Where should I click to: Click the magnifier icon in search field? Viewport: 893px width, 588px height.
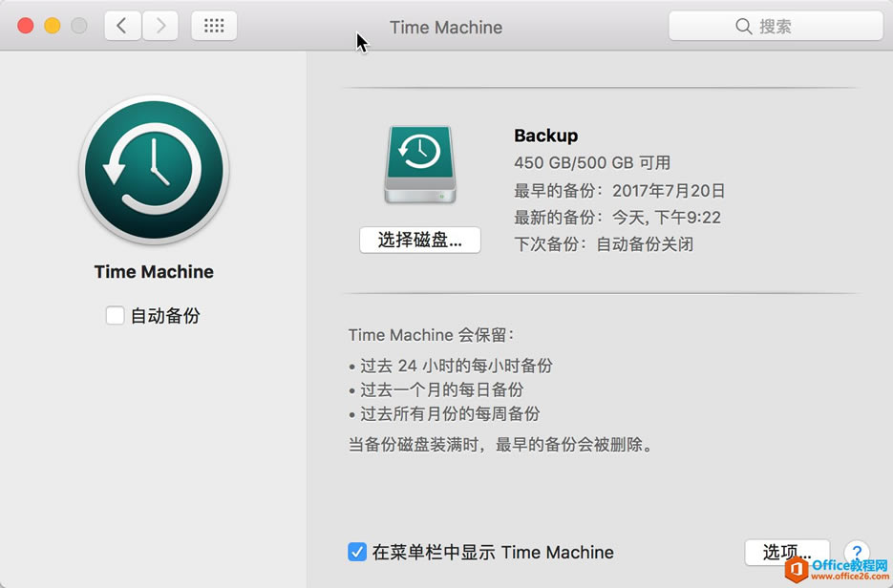(743, 26)
